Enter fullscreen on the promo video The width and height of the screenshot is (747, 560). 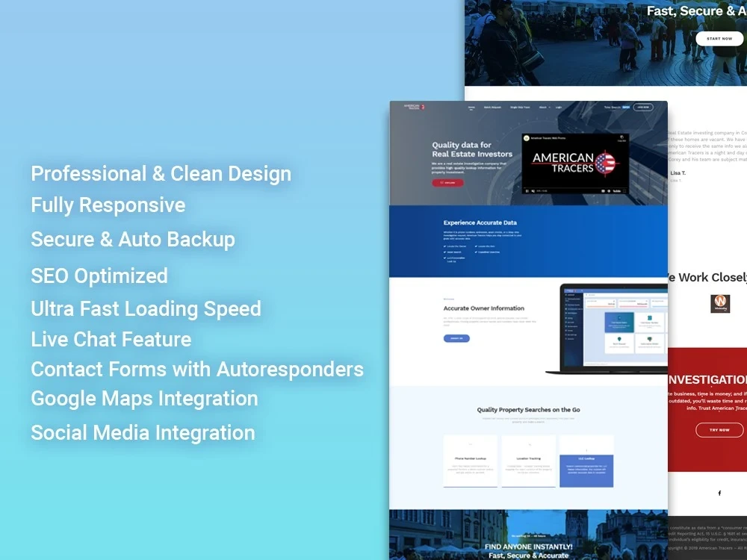coord(624,191)
